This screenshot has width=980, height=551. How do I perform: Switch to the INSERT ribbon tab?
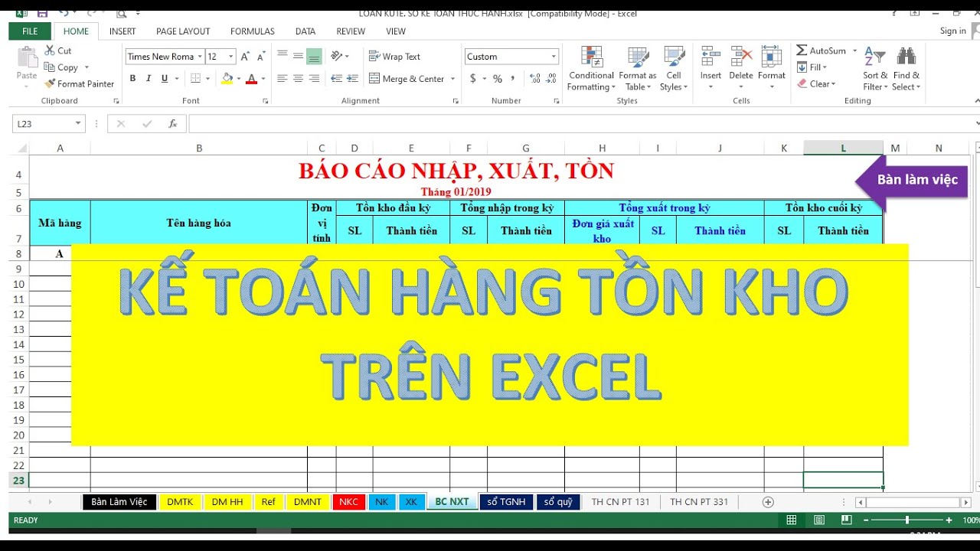[x=122, y=31]
